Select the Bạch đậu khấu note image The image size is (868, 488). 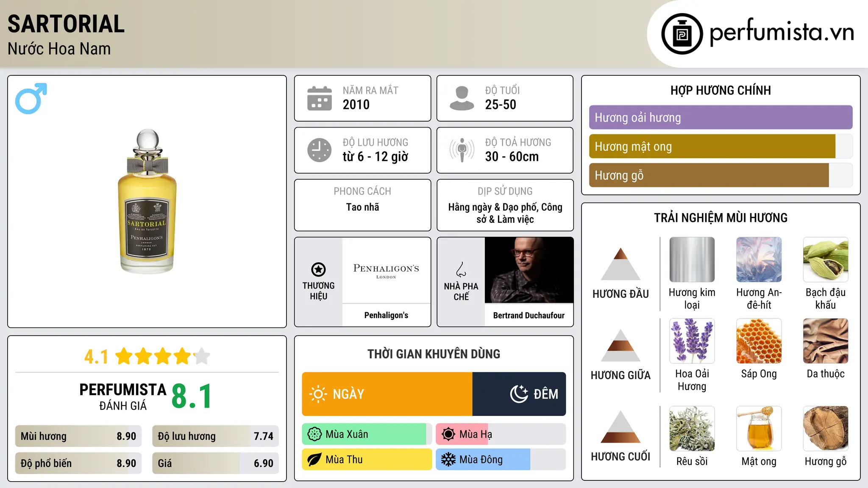pyautogui.click(x=826, y=259)
